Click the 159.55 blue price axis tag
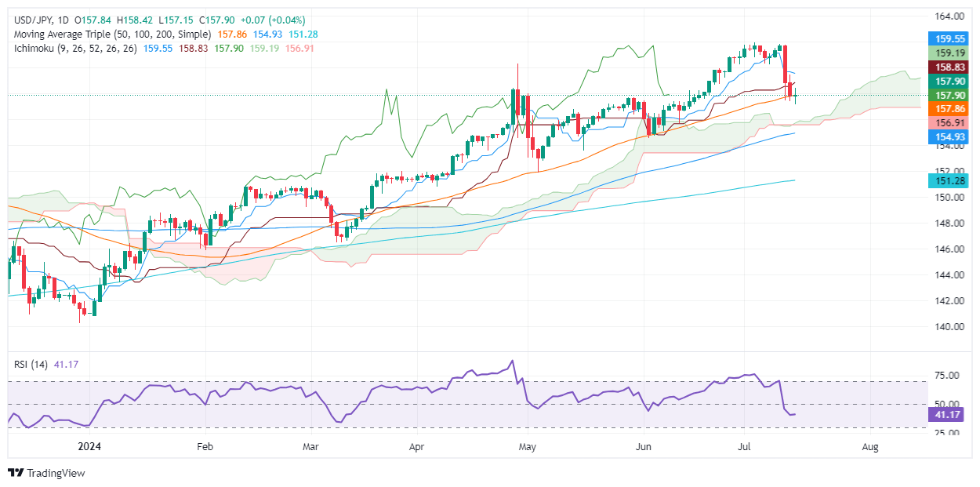Image resolution: width=980 pixels, height=487 pixels. click(952, 38)
